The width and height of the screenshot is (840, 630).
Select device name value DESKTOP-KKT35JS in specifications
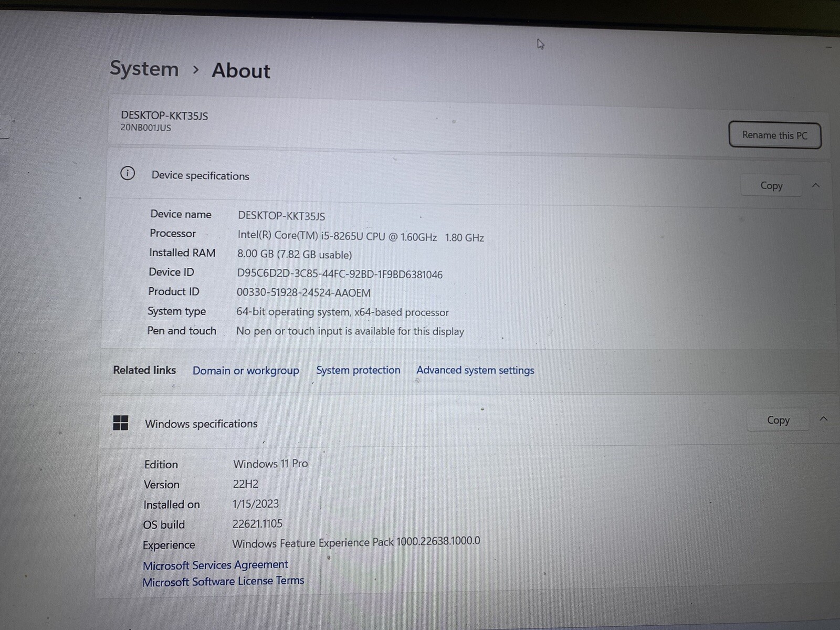tap(281, 216)
